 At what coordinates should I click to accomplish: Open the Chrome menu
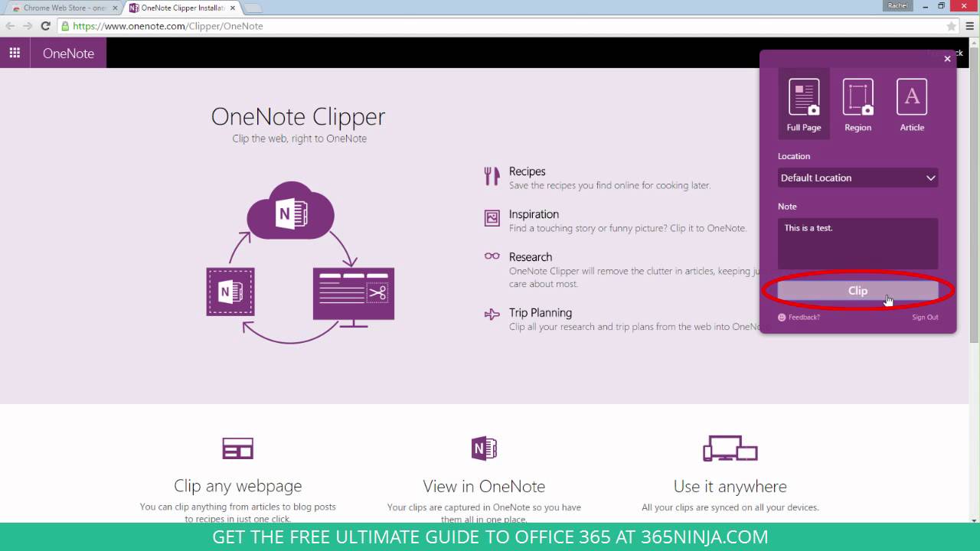[x=969, y=26]
